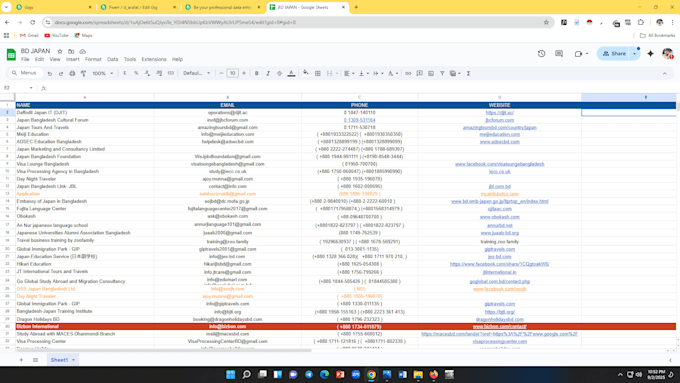680x383 pixels.
Task: Open the Edit menu
Action: (x=39, y=59)
